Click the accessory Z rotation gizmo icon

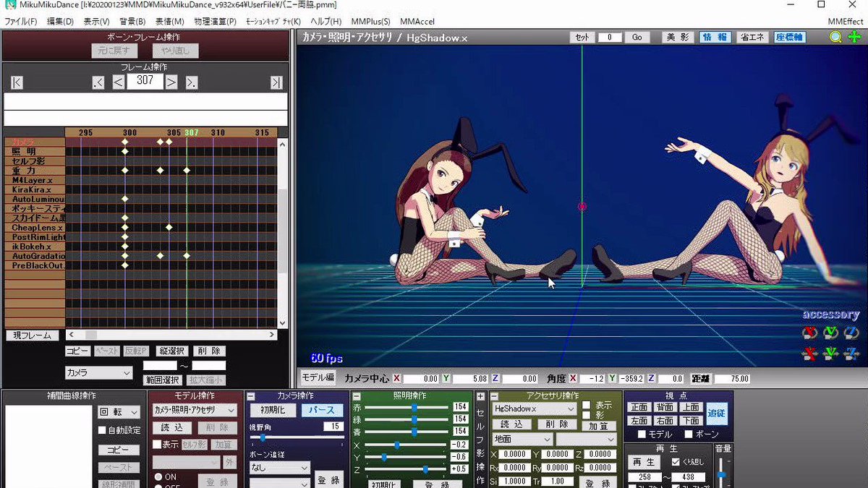click(851, 333)
